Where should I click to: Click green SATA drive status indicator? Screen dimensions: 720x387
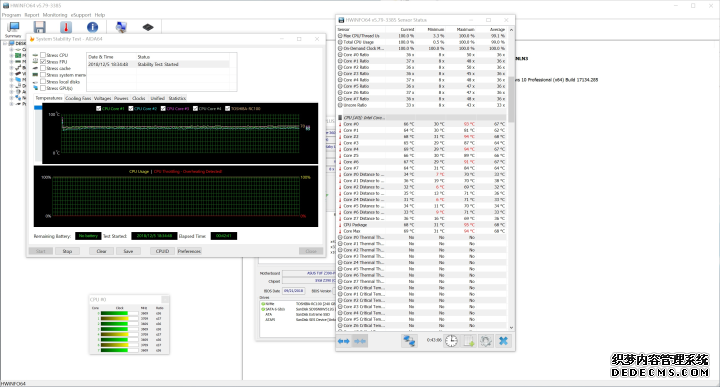pyautogui.click(x=264, y=309)
